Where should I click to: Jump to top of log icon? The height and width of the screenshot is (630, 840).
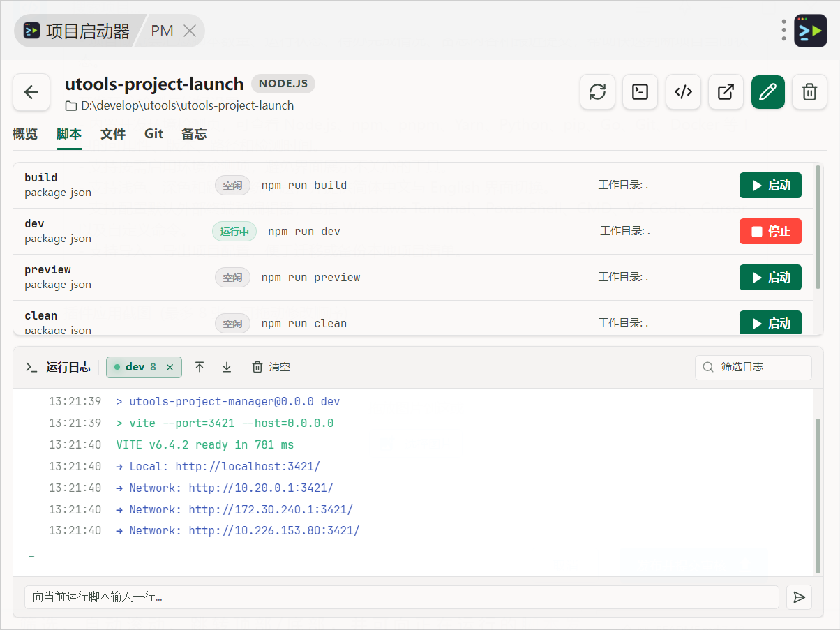coord(200,367)
